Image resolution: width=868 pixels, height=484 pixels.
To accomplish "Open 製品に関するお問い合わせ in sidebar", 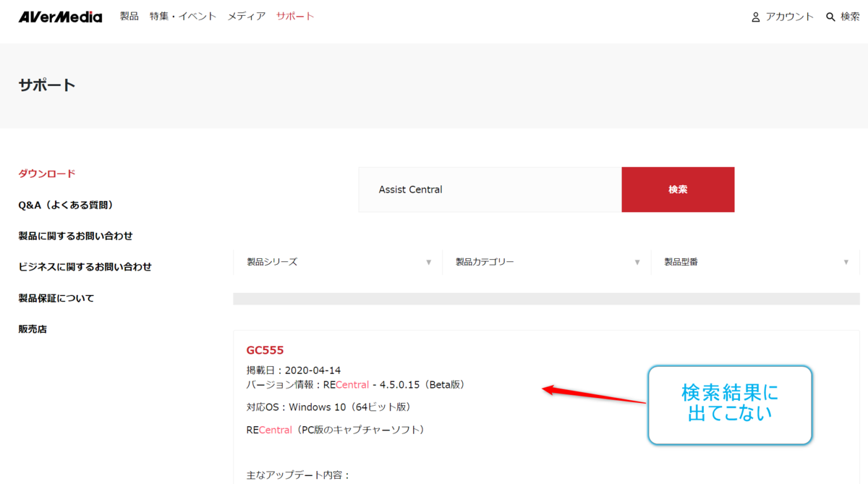I will point(76,236).
